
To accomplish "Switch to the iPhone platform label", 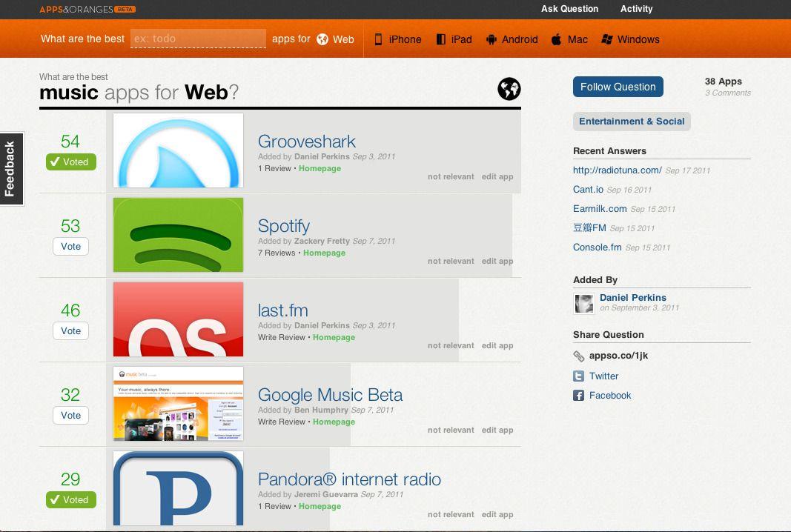I will coord(405,39).
